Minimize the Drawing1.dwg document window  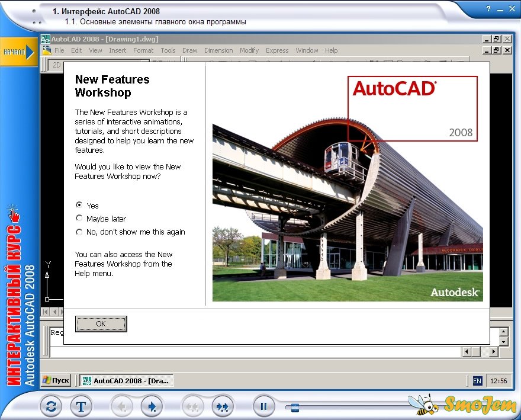coord(487,50)
